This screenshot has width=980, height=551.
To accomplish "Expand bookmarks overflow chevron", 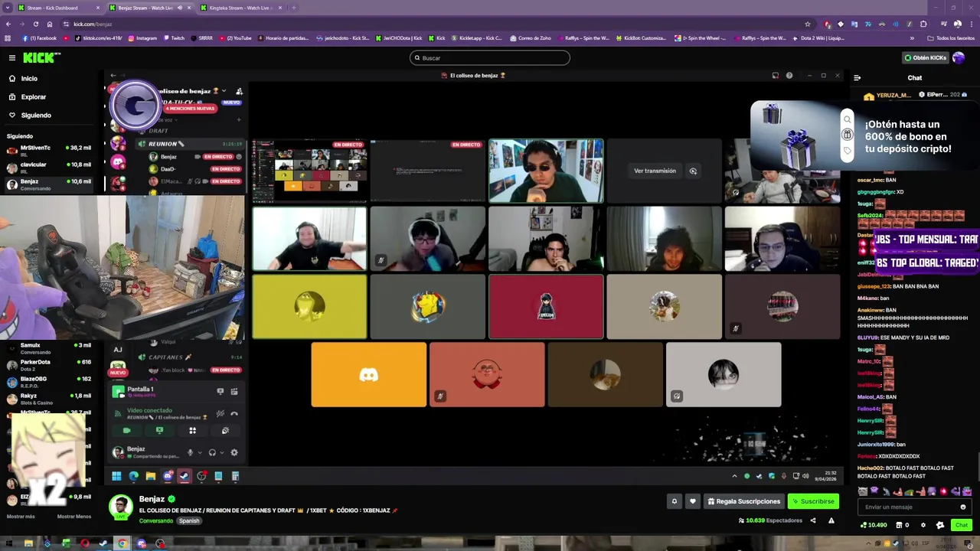I will pos(912,37).
